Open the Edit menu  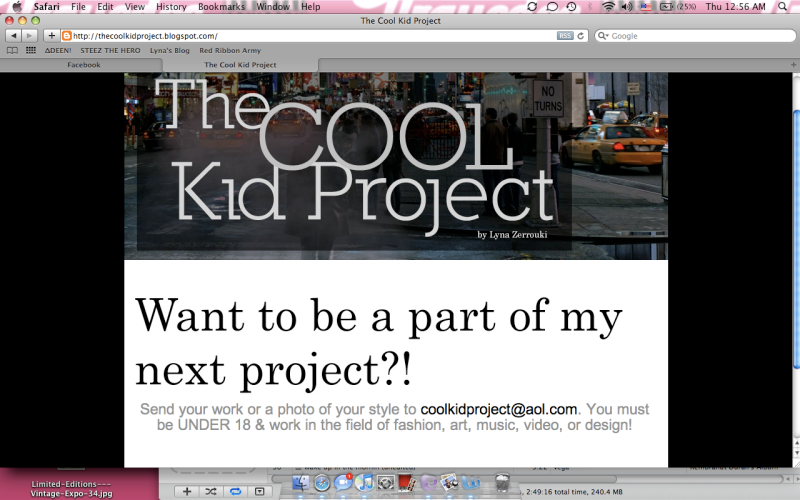tap(105, 7)
